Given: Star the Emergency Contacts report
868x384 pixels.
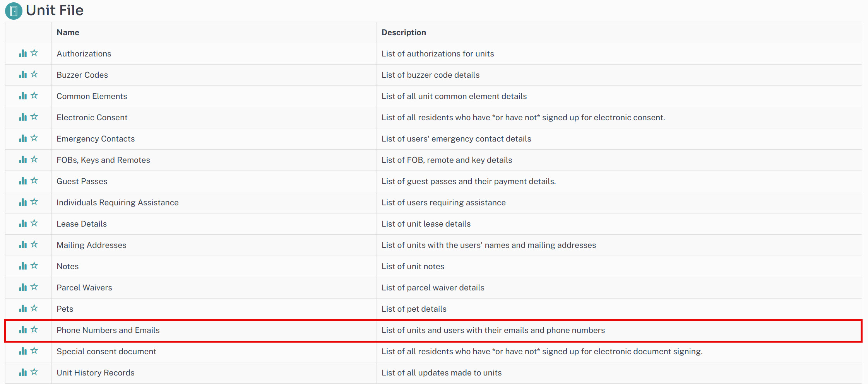Looking at the screenshot, I should [x=34, y=138].
